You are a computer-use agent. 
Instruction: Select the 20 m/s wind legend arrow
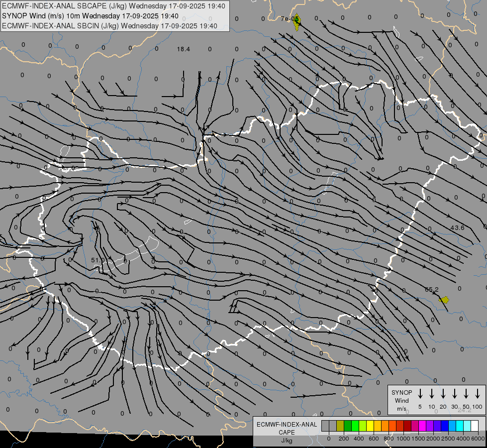coord(443,394)
